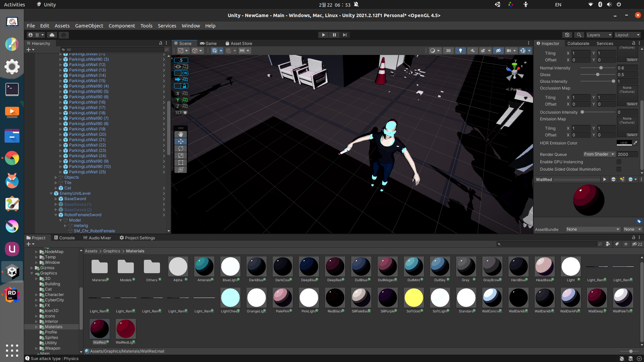
Task: Select the Scale tool in scene toolbar
Action: [x=181, y=156]
